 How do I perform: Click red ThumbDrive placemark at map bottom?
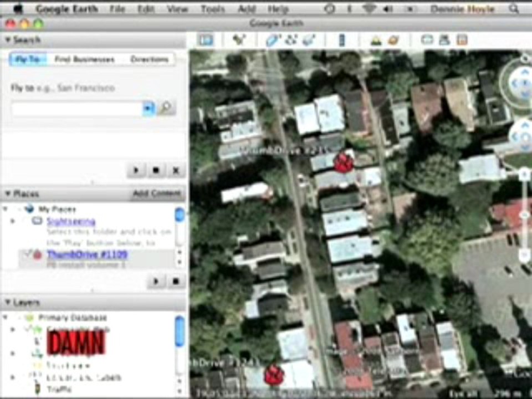[x=274, y=375]
